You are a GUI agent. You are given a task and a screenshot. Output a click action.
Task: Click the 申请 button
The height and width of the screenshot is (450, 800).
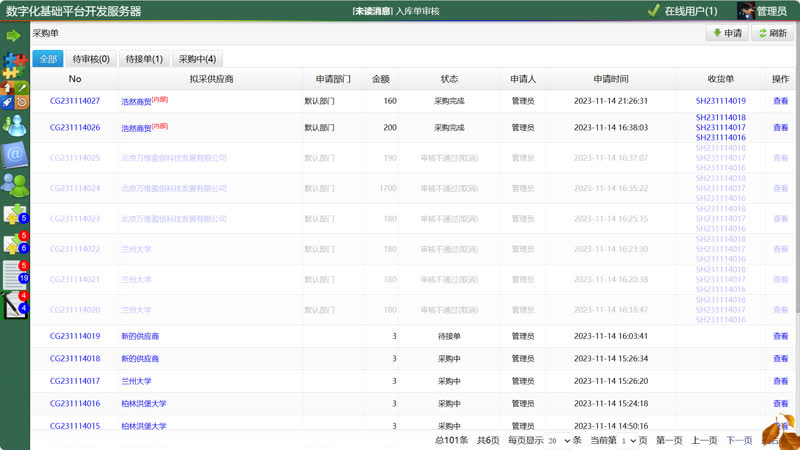[726, 33]
